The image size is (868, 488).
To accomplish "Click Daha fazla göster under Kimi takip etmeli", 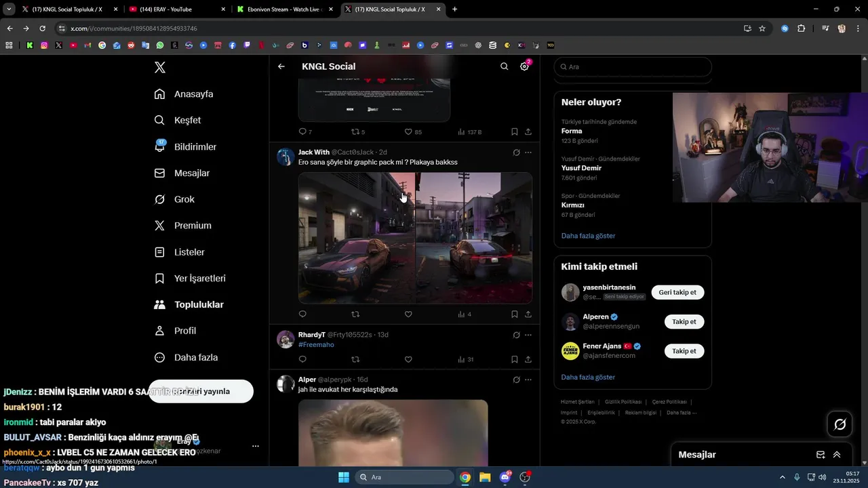I will 588,377.
